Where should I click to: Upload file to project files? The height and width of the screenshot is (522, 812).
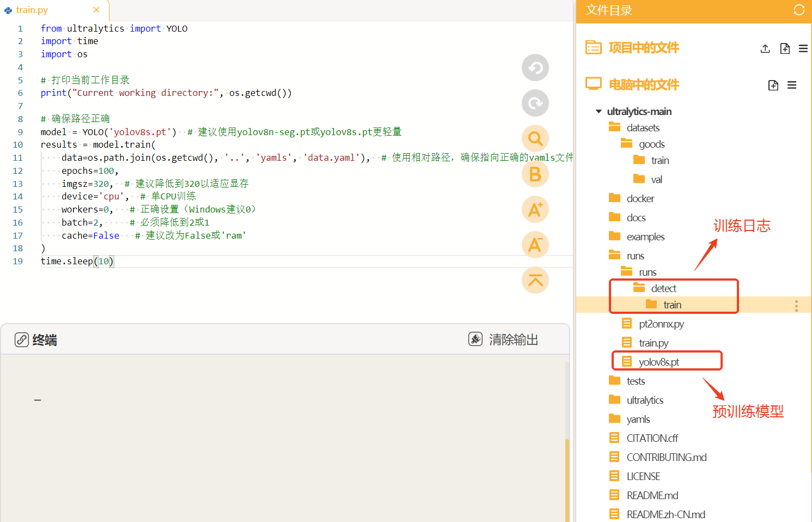click(x=765, y=48)
